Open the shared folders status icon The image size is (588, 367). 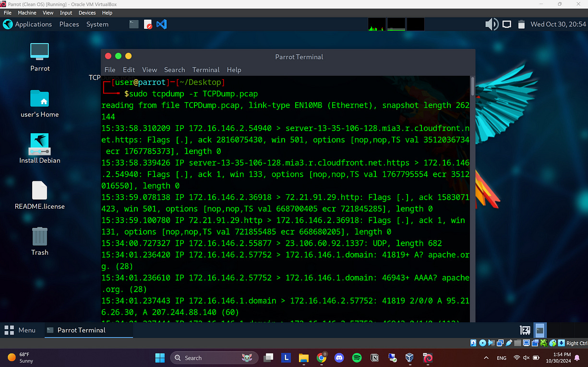tap(518, 343)
